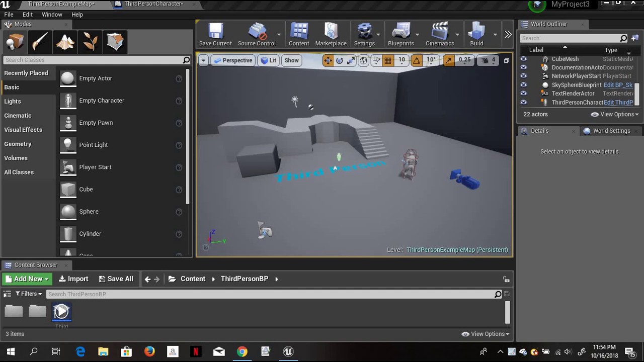This screenshot has width=644, height=362.
Task: Open the Geometry Editing mode icon
Action: pos(115,42)
